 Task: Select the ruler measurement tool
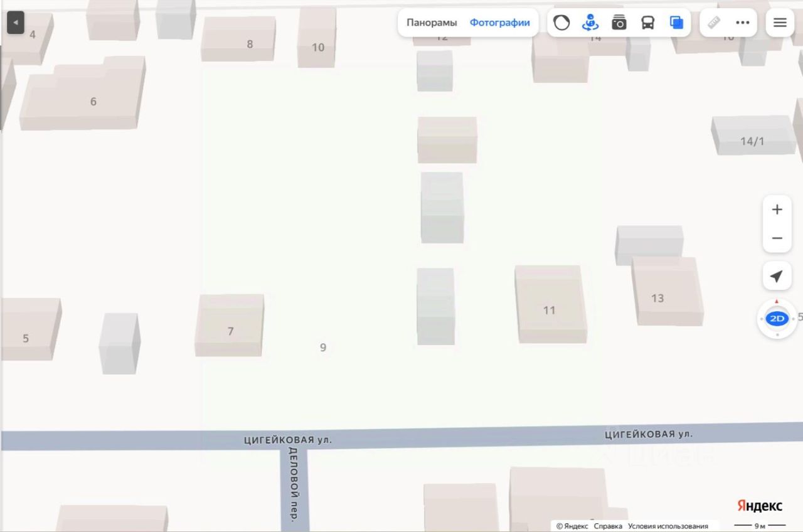point(714,23)
